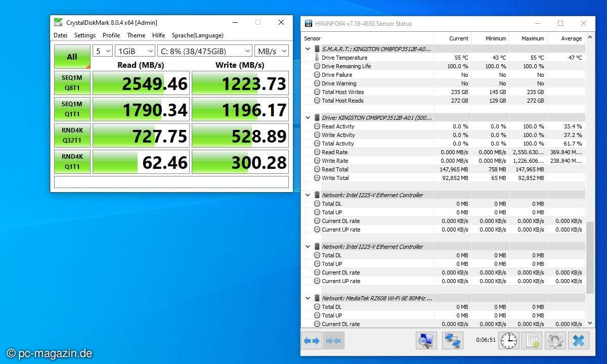Click the Read Activity sensor icon
The width and height of the screenshot is (607, 364).
pos(317,126)
